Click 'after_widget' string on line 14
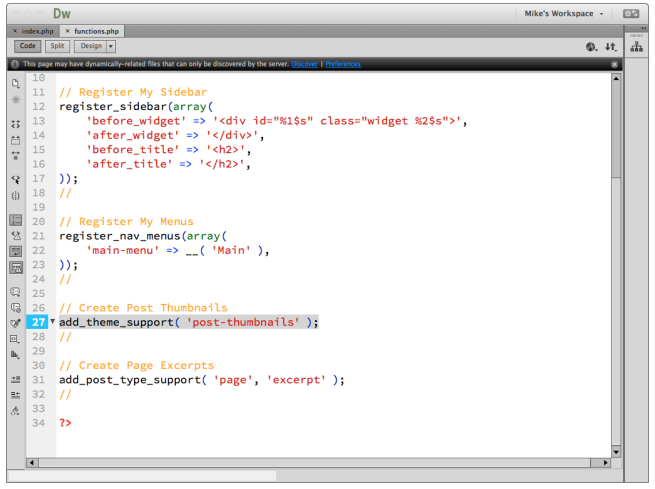Image resolution: width=655 pixels, height=489 pixels. pyautogui.click(x=133, y=135)
